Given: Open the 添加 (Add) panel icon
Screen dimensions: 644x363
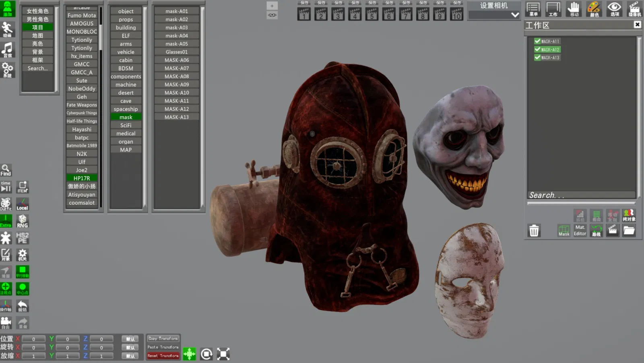Looking at the screenshot, I should [7, 8].
